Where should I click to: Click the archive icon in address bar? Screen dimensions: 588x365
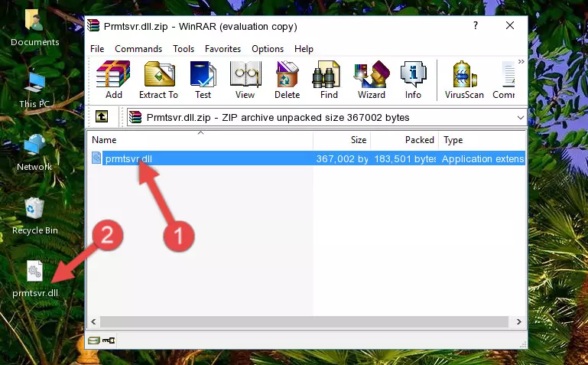pos(135,117)
